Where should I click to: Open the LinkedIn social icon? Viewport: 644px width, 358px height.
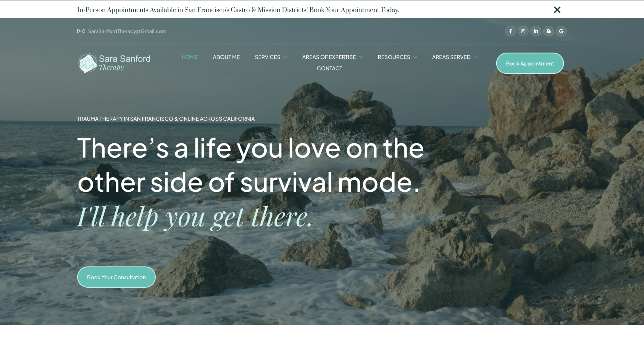tap(536, 31)
